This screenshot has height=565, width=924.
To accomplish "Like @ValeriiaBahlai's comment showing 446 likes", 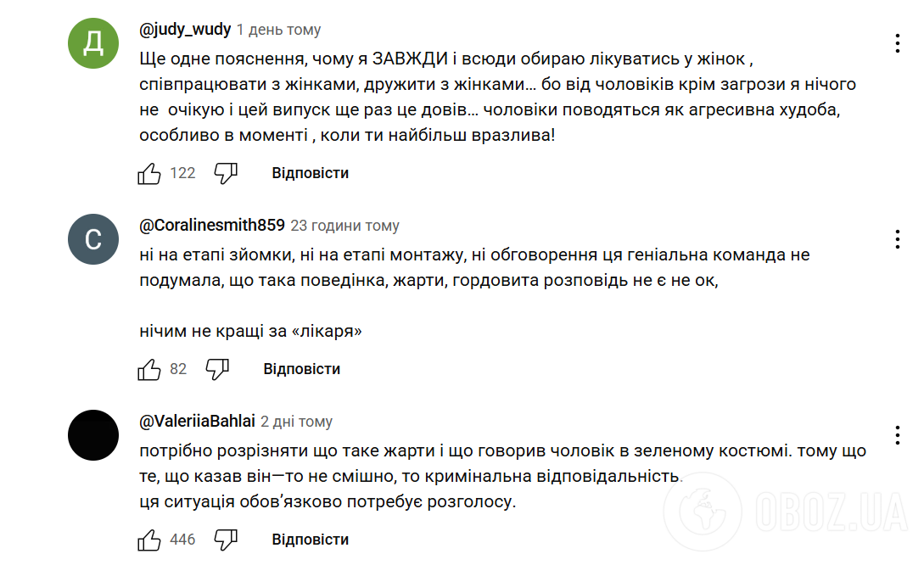I will (x=149, y=538).
